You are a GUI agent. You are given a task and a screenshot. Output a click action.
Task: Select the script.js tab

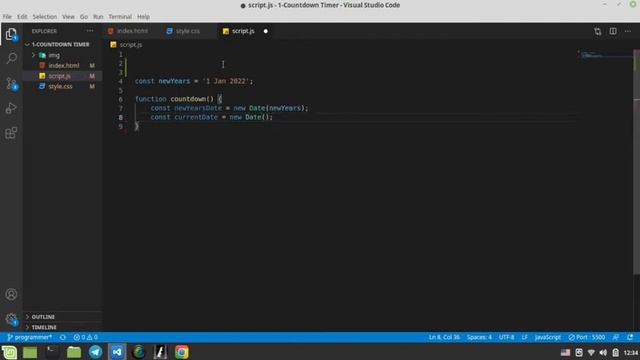[243, 31]
